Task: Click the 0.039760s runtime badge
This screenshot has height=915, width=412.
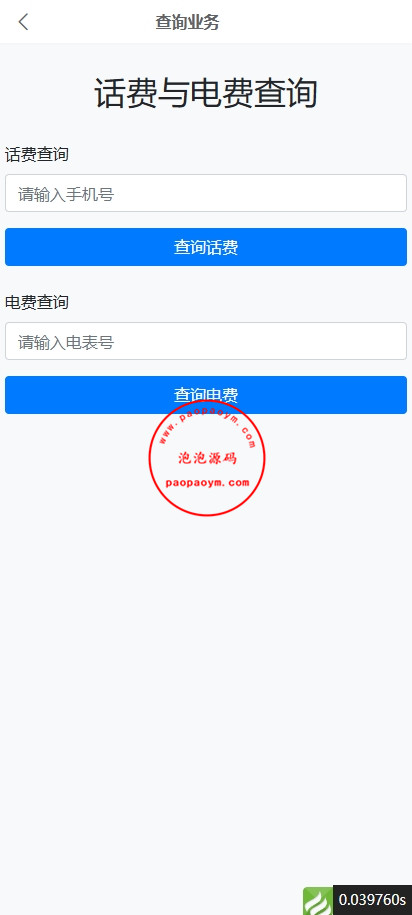Action: [x=372, y=899]
